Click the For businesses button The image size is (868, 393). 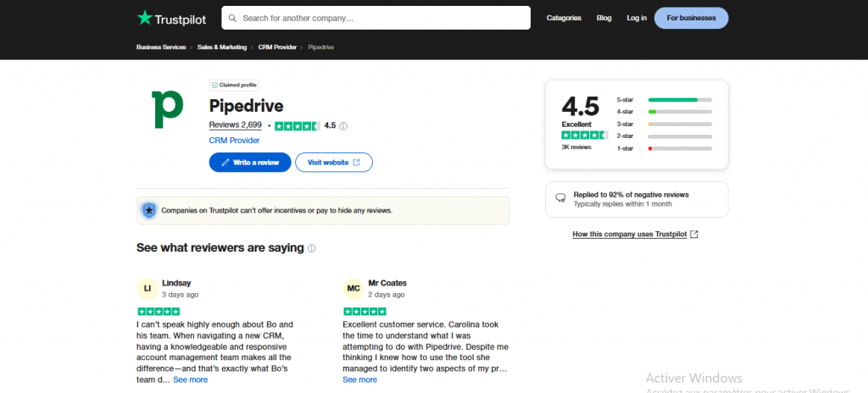tap(691, 19)
